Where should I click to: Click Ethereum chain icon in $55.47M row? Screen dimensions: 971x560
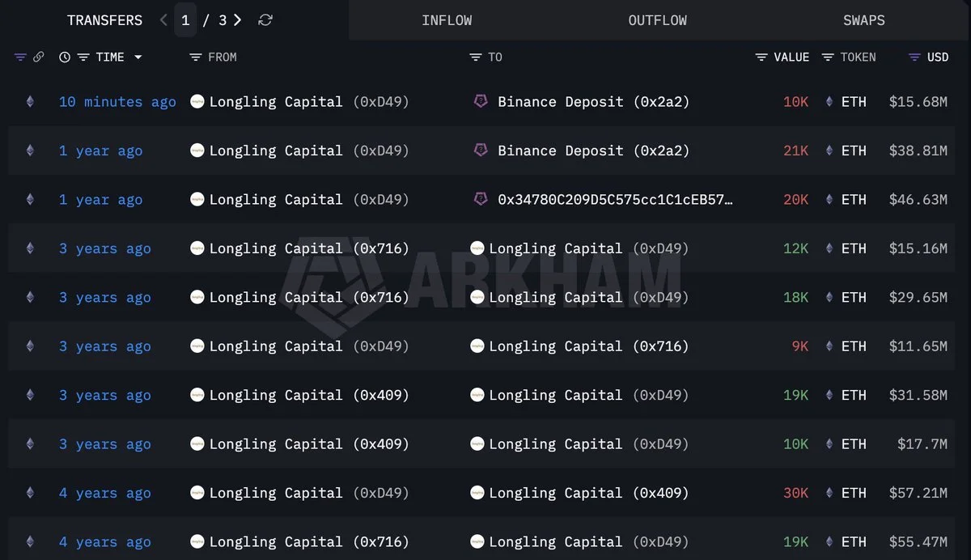click(30, 542)
